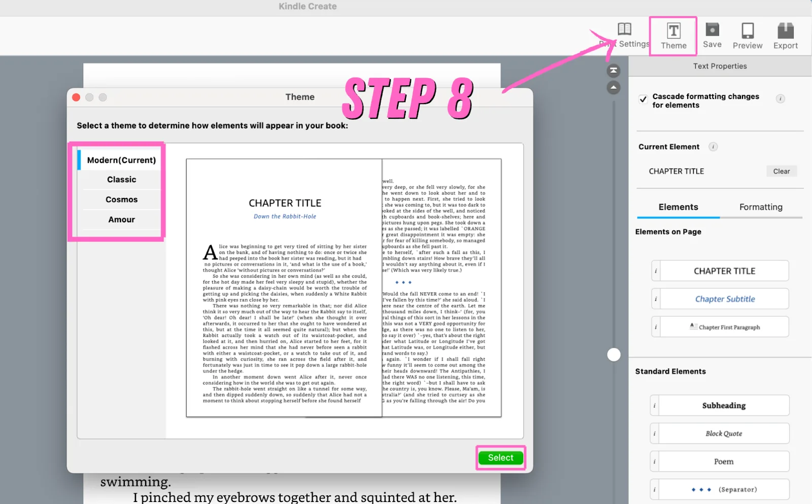Image resolution: width=812 pixels, height=504 pixels.
Task: Click the vertical page slider handle
Action: [x=614, y=355]
